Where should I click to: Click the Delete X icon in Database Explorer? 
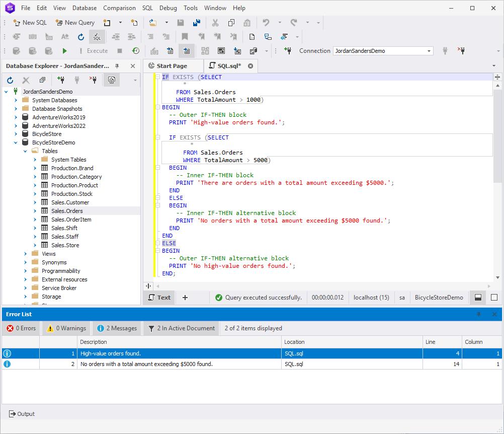tap(26, 80)
